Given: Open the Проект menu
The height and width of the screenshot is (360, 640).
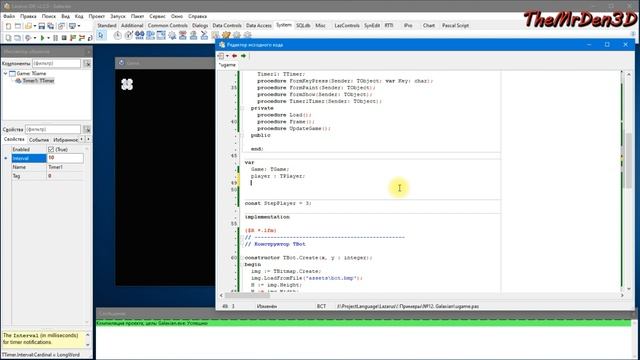Looking at the screenshot, I should pyautogui.click(x=97, y=16).
